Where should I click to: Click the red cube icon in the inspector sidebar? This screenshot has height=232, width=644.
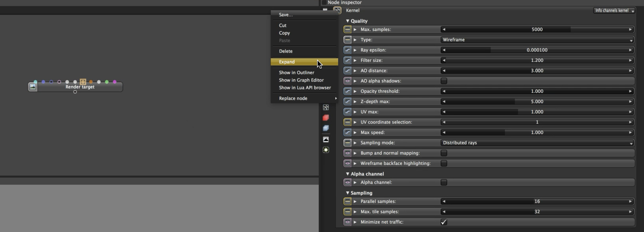326,118
